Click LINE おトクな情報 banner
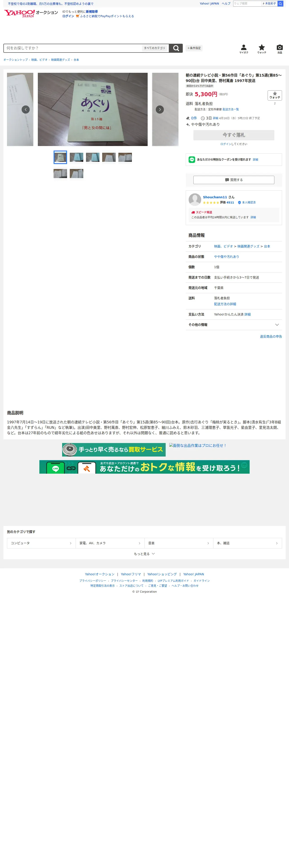Viewport: 289px width, 868px height. tap(144, 467)
